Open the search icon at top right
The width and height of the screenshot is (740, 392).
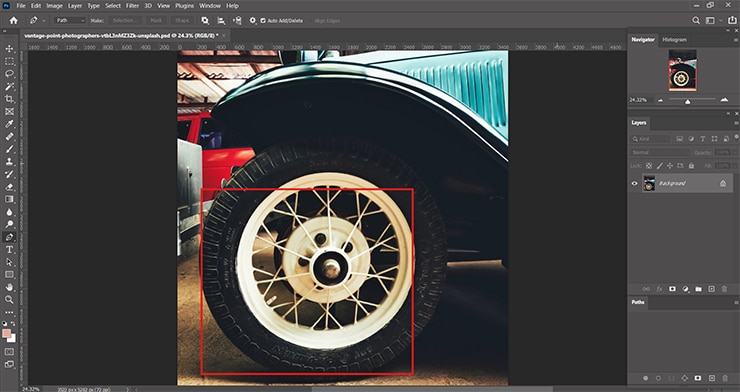click(x=696, y=20)
